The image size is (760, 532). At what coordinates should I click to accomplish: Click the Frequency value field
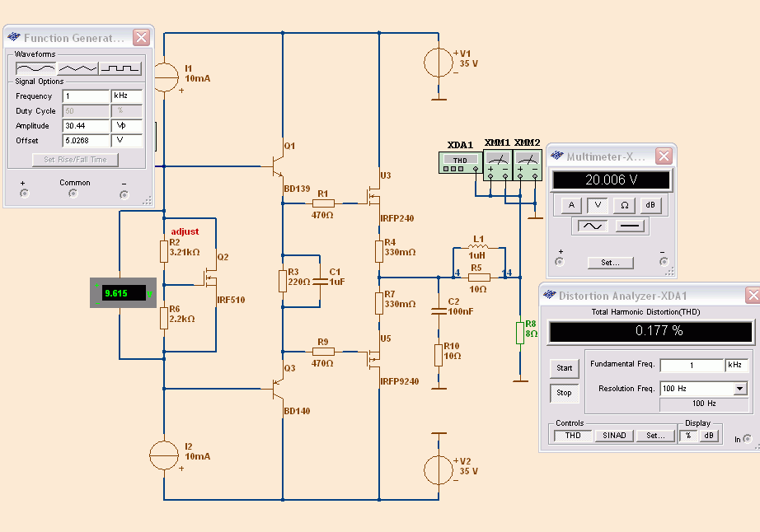[x=86, y=96]
